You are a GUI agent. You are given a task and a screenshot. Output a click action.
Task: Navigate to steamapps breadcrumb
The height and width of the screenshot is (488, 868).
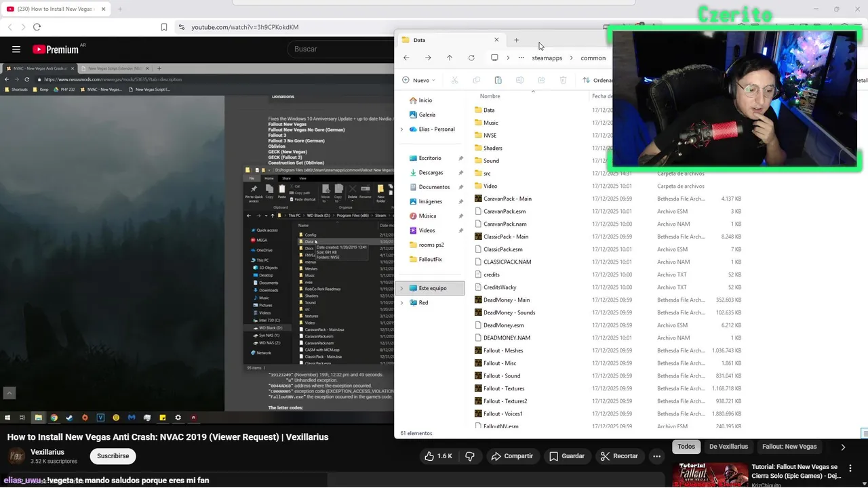click(547, 58)
